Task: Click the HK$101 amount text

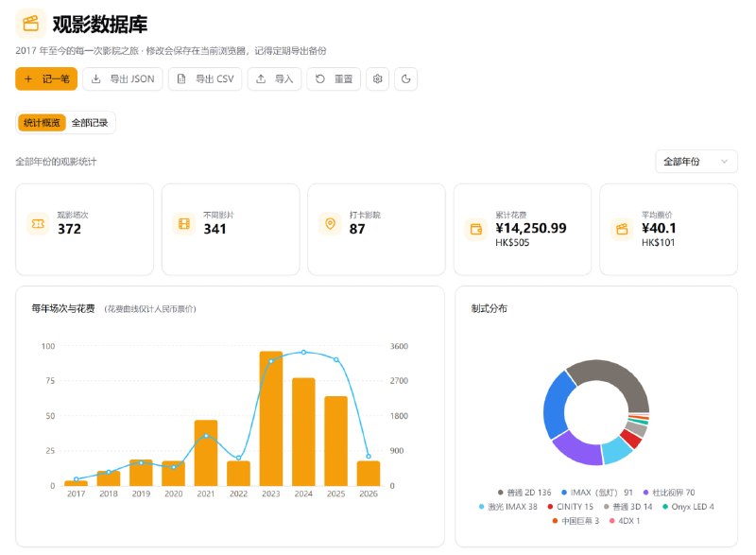Action: (x=658, y=243)
